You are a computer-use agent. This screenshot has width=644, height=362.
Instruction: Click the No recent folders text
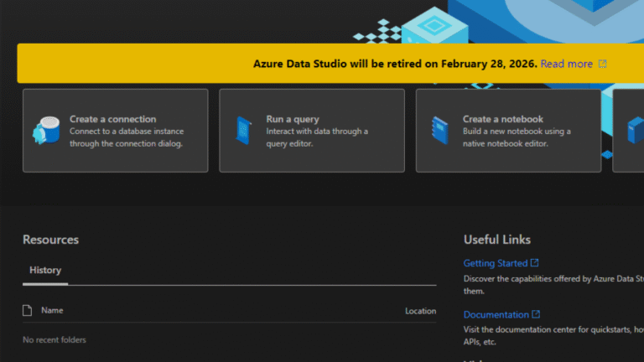pos(55,340)
